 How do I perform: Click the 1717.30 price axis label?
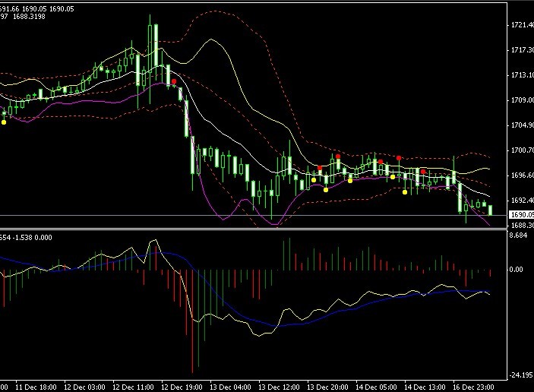[x=523, y=50]
